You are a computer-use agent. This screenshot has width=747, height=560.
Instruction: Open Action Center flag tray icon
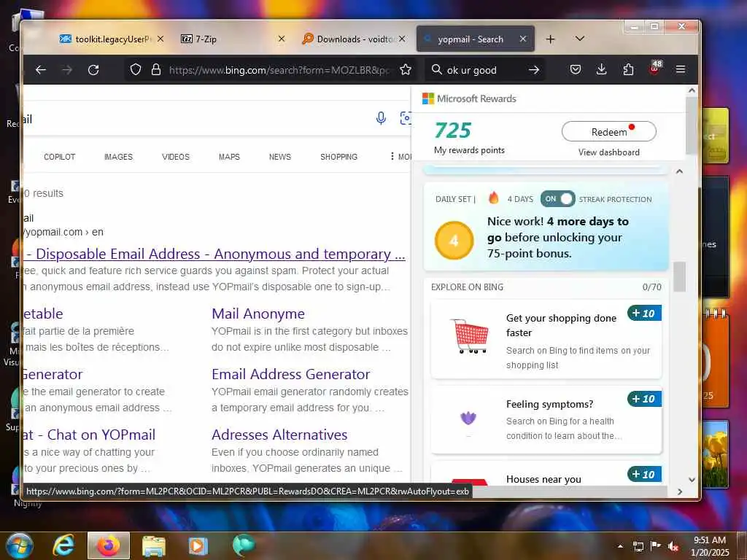point(656,546)
